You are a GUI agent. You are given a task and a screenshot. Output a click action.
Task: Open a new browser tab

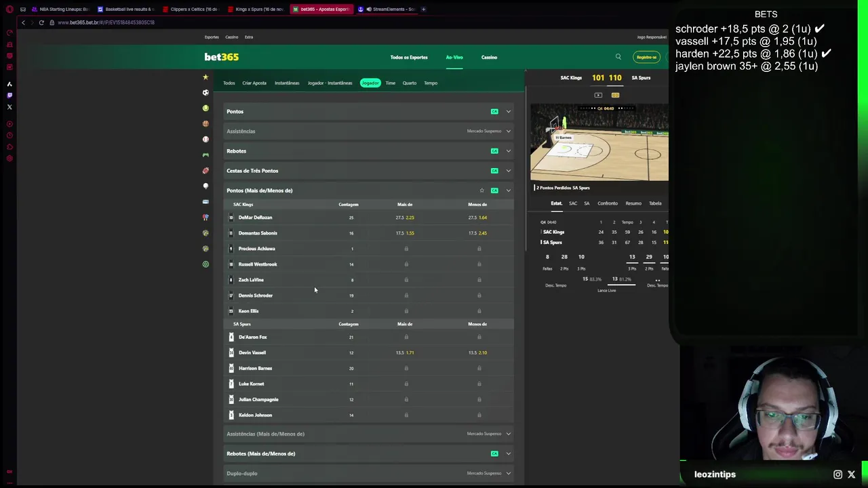click(x=423, y=9)
